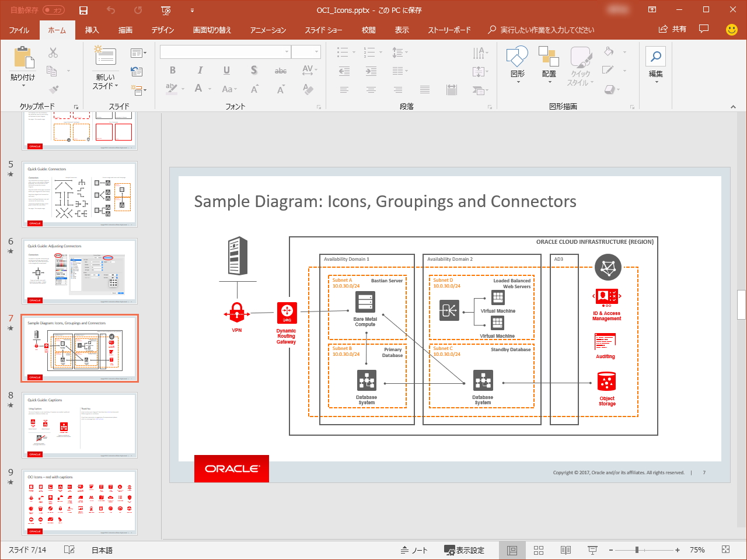Click fit slide to window icon
The height and width of the screenshot is (560, 747).
pos(725,549)
